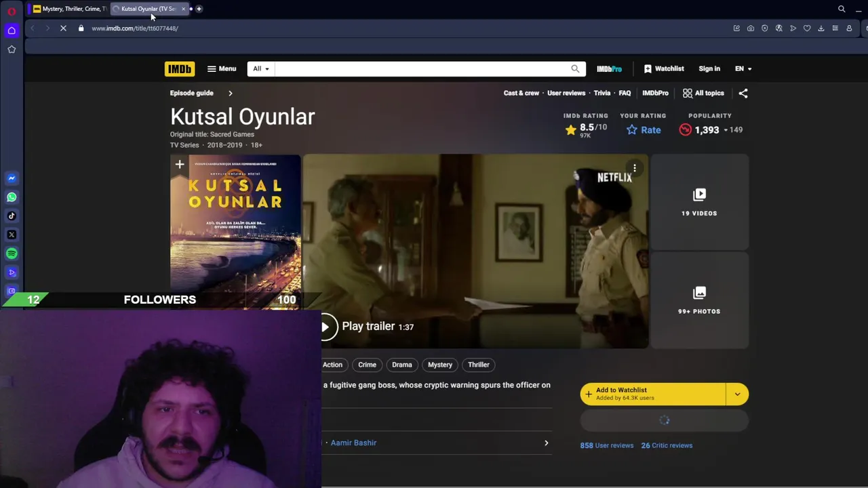868x488 pixels.
Task: Expand the Episode guide chevron
Action: coord(230,93)
